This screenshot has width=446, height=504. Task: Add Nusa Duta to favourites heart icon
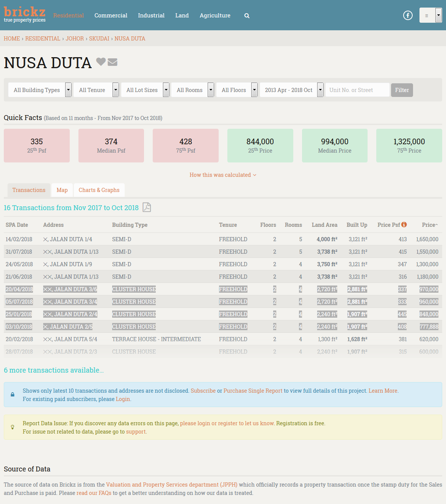(101, 62)
